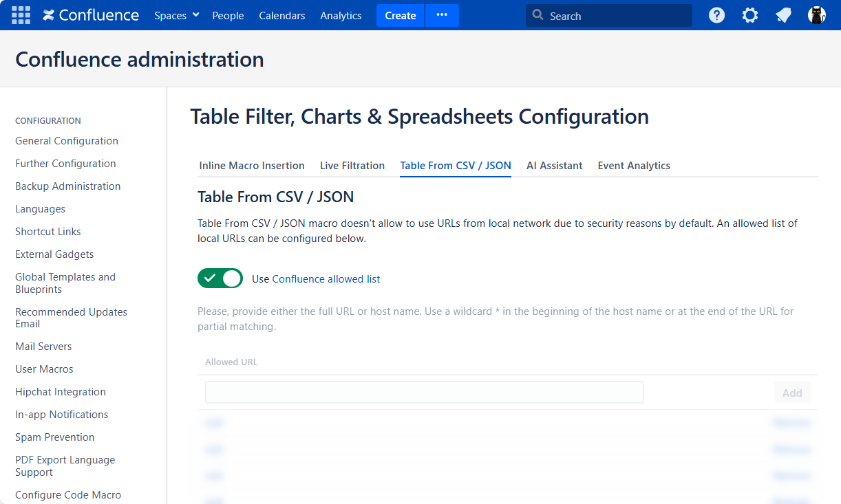Open User Macros in the sidebar

coord(44,369)
